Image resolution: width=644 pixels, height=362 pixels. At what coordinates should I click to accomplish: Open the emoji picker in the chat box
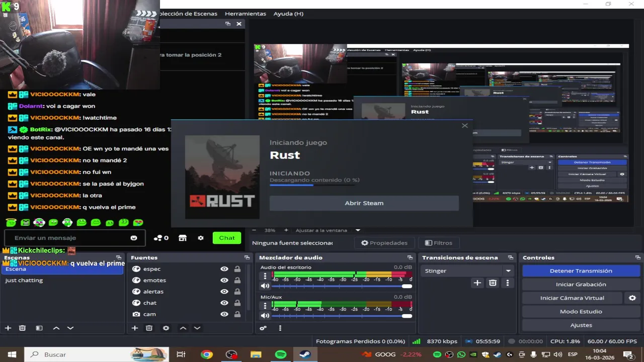(x=134, y=238)
